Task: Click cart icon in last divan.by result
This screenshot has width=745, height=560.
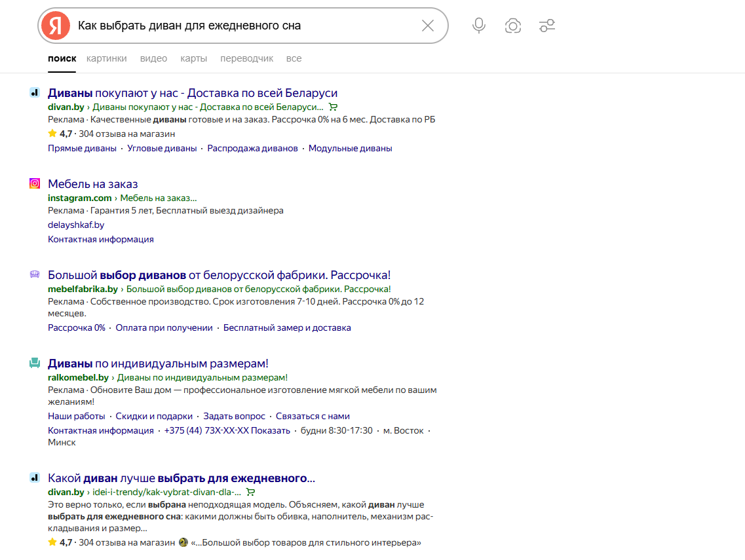Action: 251,492
